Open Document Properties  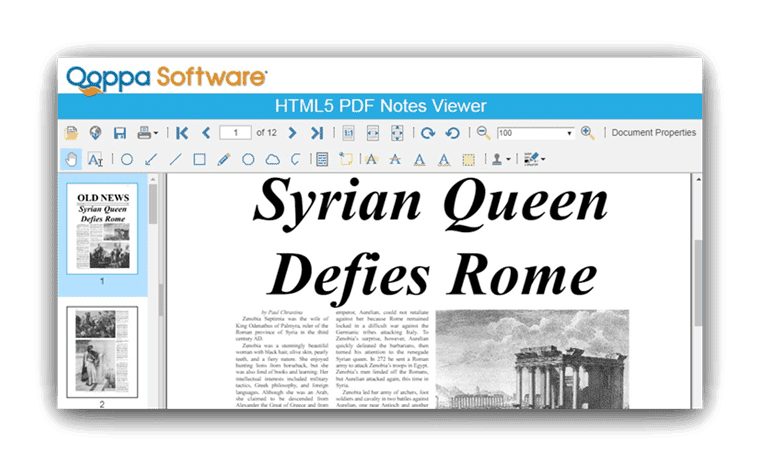point(653,132)
